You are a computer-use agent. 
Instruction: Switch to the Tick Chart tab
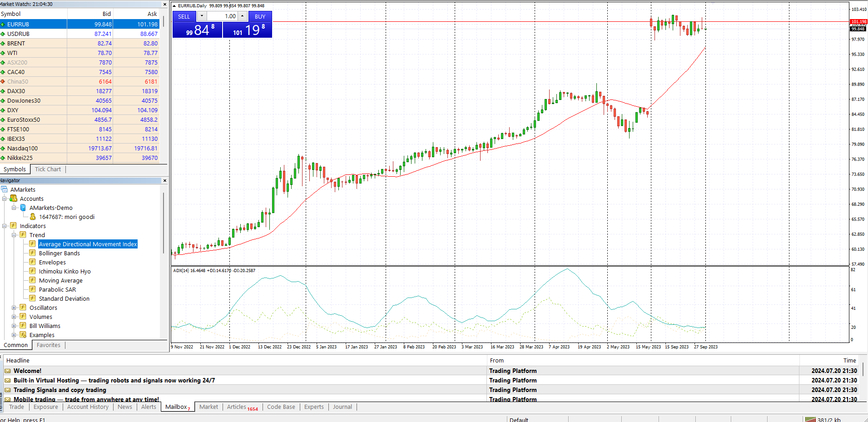coord(48,169)
